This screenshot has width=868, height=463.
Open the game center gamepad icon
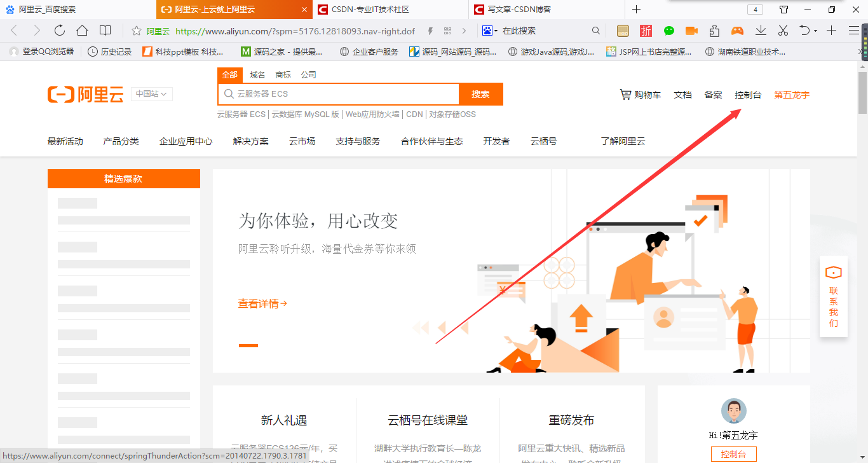point(737,31)
